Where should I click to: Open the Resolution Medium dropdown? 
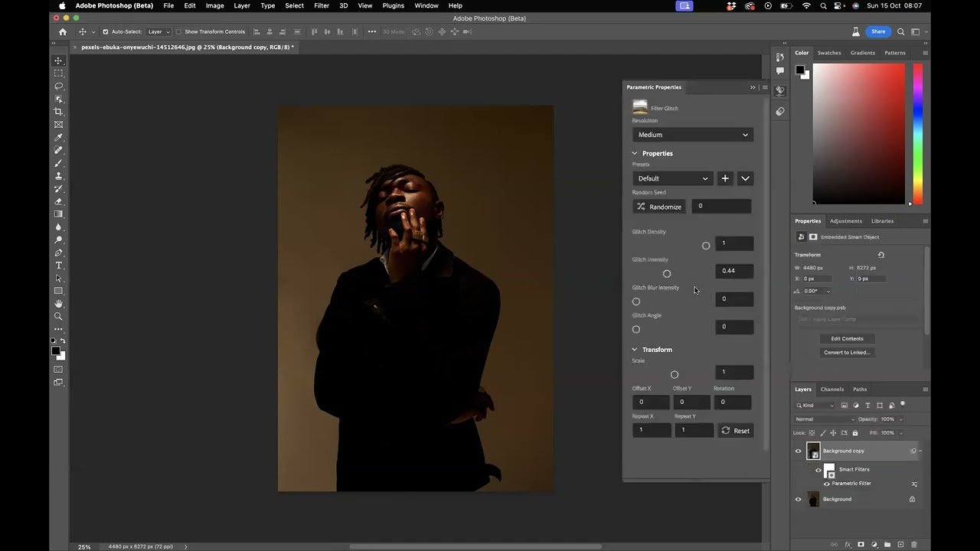[693, 135]
